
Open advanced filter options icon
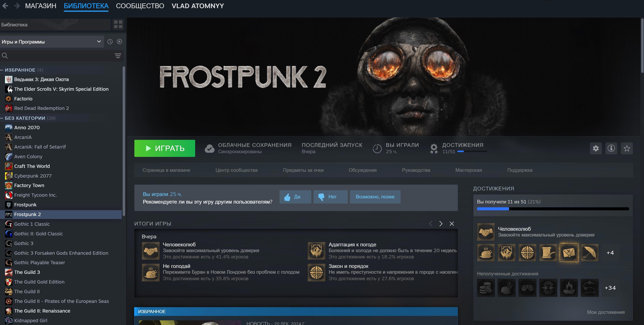point(118,56)
